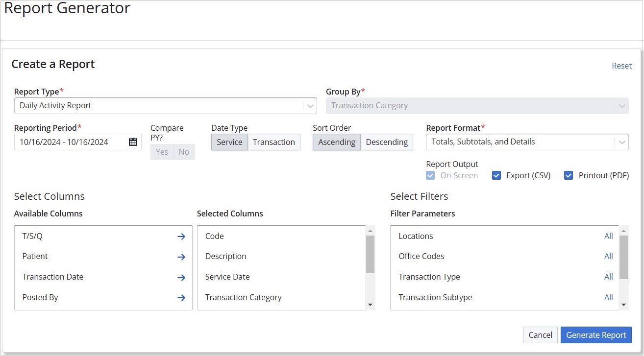Open the Group By dropdown
Image resolution: width=644 pixels, height=356 pixels.
coord(477,106)
